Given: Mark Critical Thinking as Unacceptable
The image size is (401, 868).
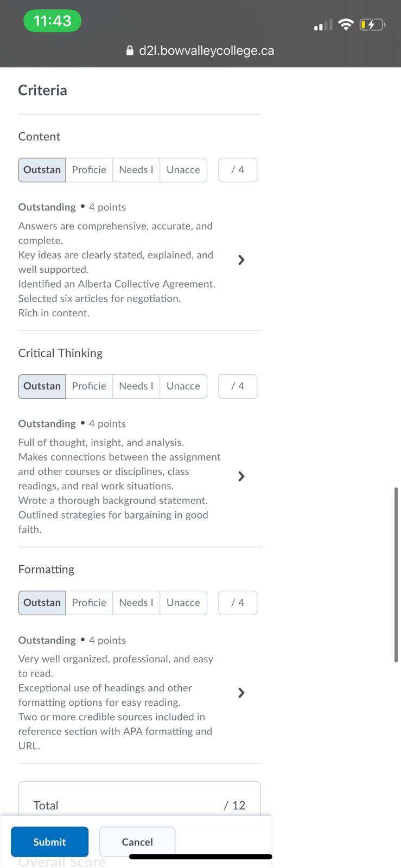Looking at the screenshot, I should coord(183,386).
